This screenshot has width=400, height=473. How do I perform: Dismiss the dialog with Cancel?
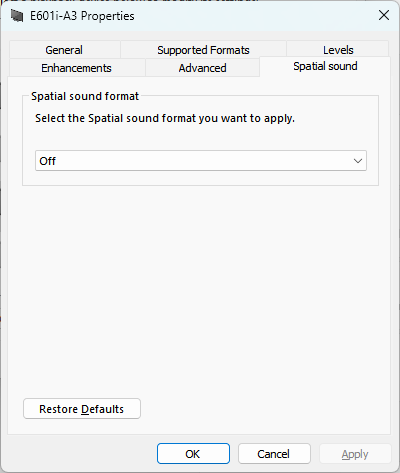(274, 454)
